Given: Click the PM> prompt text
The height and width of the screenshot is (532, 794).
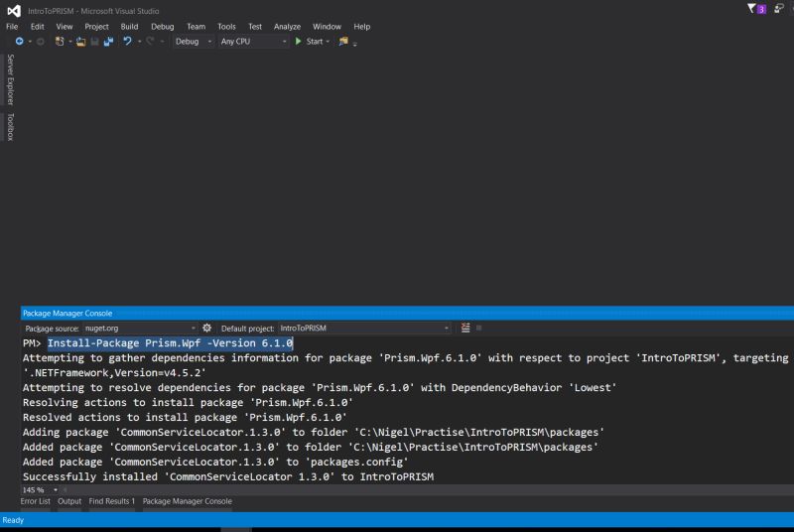Looking at the screenshot, I should [x=32, y=343].
